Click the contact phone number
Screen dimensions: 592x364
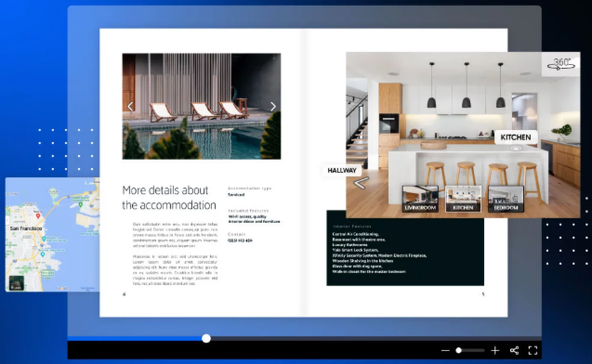pos(240,240)
